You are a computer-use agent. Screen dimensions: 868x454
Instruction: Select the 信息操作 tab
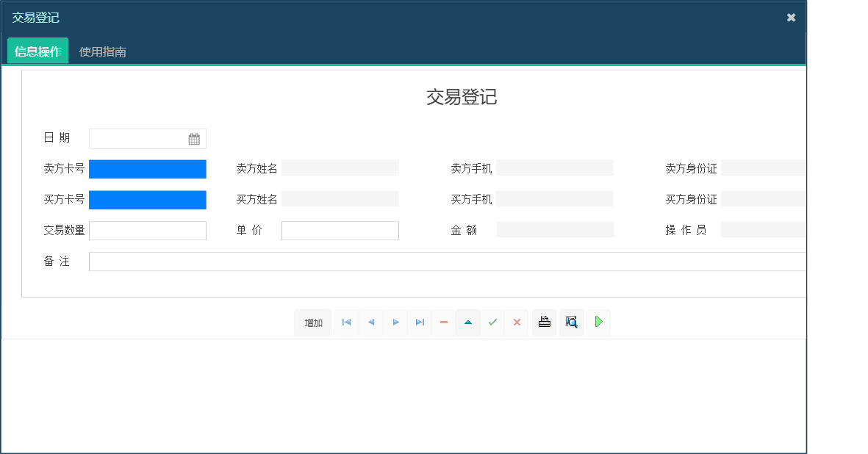pyautogui.click(x=37, y=52)
